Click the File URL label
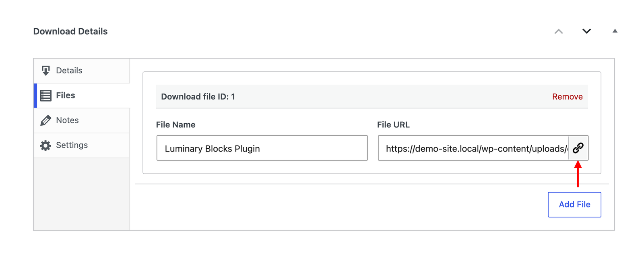The width and height of the screenshot is (644, 264). point(393,125)
